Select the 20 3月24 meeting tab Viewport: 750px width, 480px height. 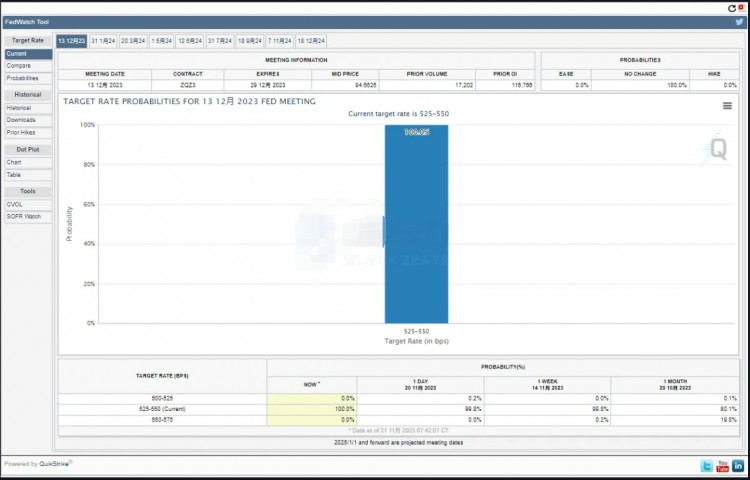[133, 41]
